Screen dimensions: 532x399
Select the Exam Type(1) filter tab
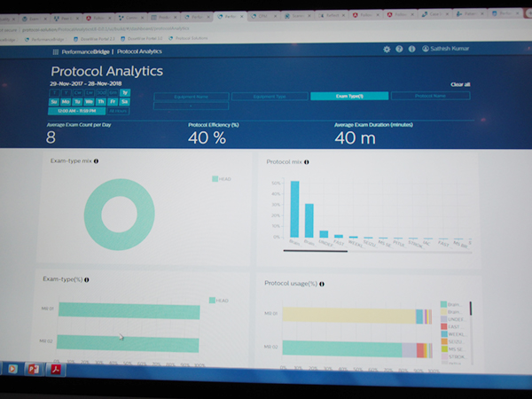pos(348,96)
